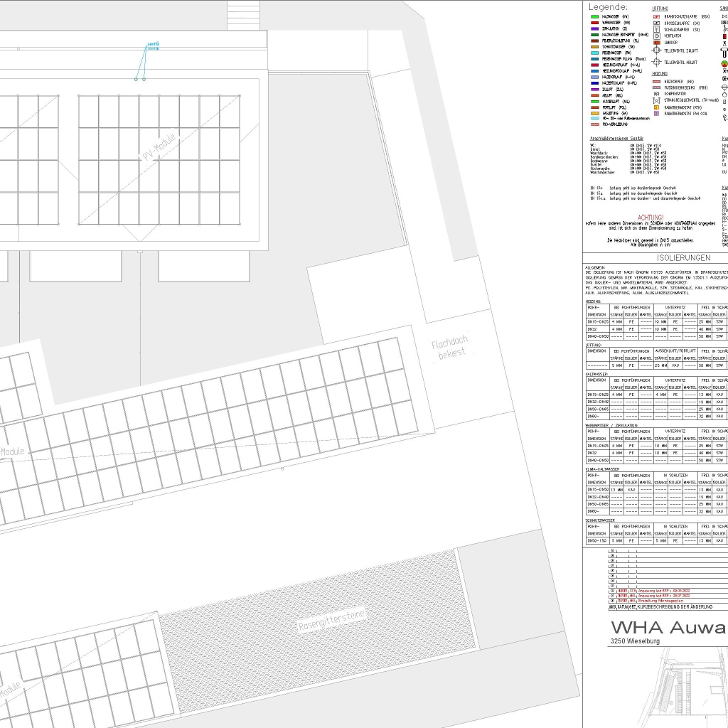This screenshot has width=728, height=728.
Task: Click the Strangregulierventil (TA-Ventil) symbol
Action: (656, 100)
